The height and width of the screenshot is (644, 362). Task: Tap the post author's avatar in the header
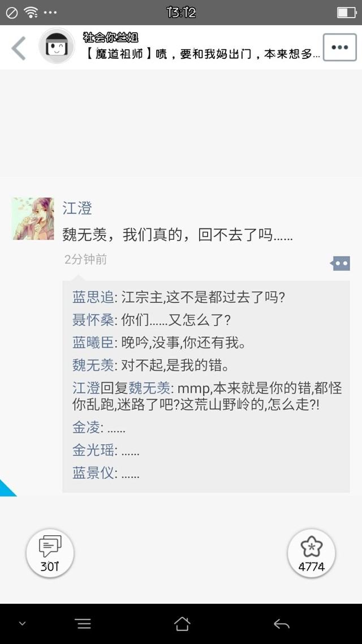coord(57,46)
